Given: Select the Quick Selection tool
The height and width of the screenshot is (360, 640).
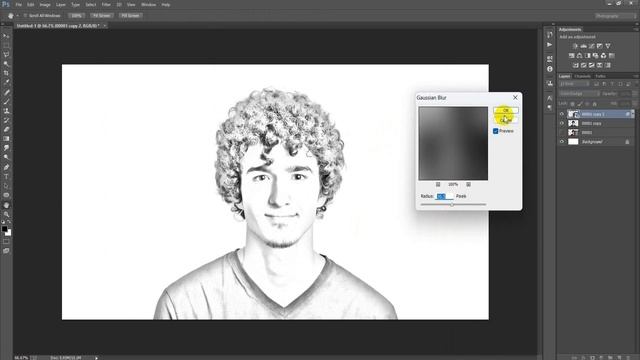Looking at the screenshot, I should [x=6, y=64].
